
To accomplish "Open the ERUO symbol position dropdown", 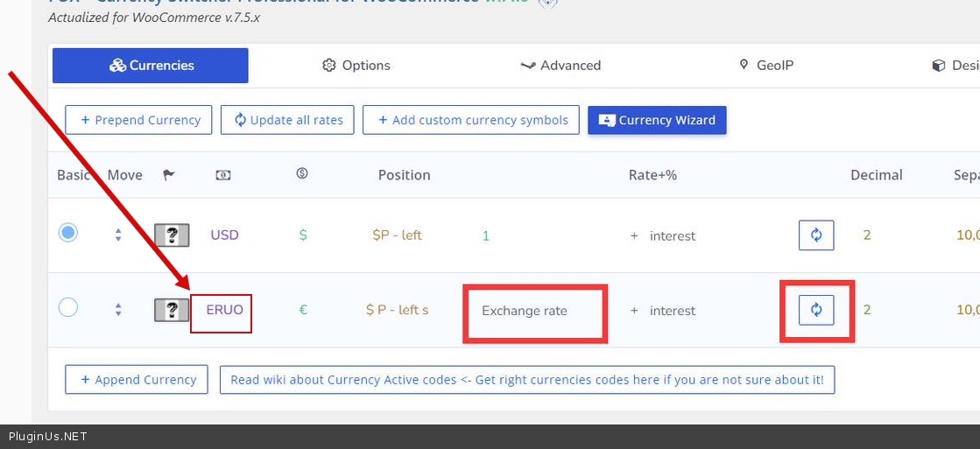I will 397,310.
